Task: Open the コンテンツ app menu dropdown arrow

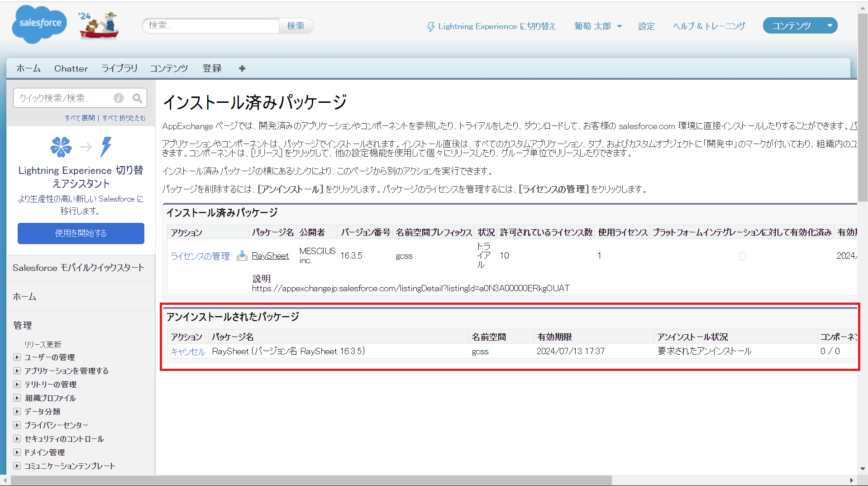Action: 830,26
